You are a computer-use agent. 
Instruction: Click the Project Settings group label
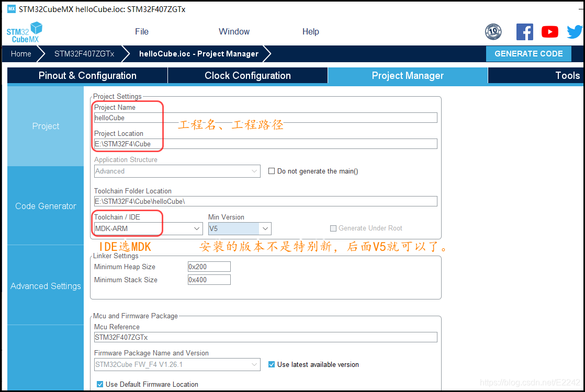[x=117, y=97]
